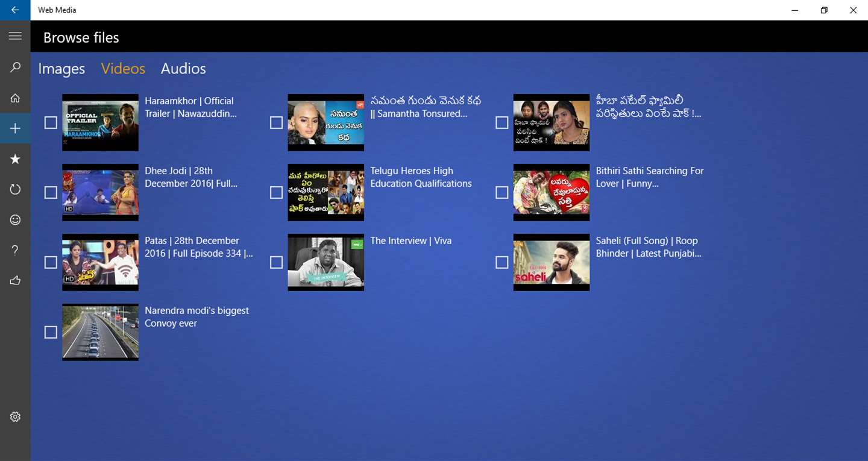Click title 'Narendra modi's biggest Convoy ever'
The image size is (868, 461).
[x=197, y=317]
